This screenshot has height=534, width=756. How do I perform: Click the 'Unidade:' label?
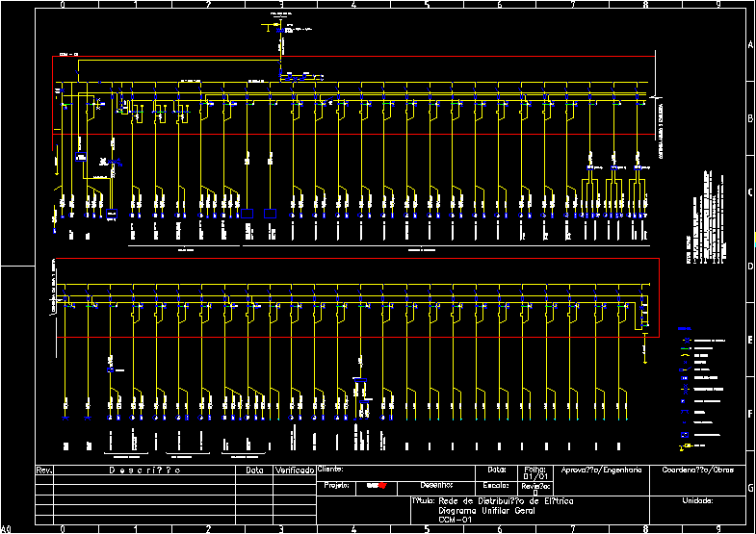[697, 500]
